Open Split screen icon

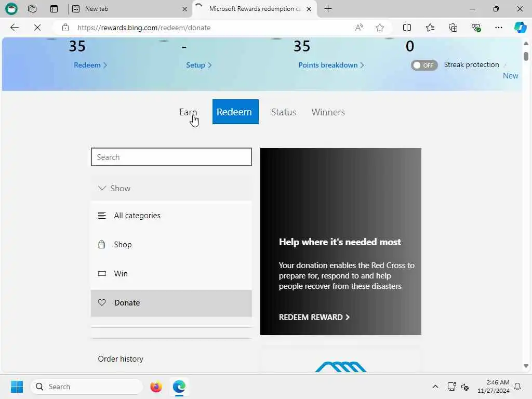point(407,28)
